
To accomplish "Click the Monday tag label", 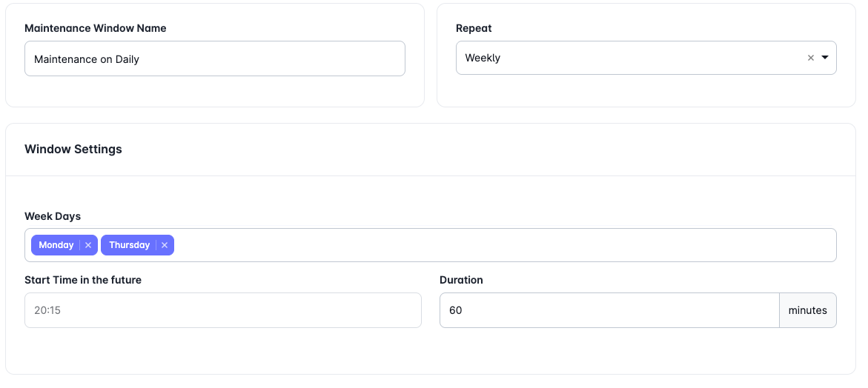I will point(56,245).
